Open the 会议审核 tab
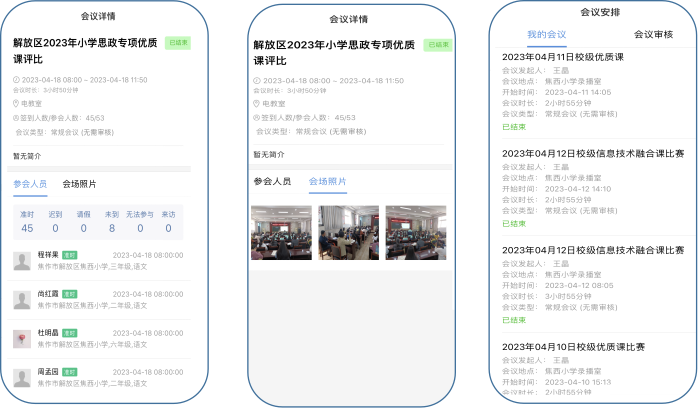The height and width of the screenshot is (408, 698). coord(653,35)
